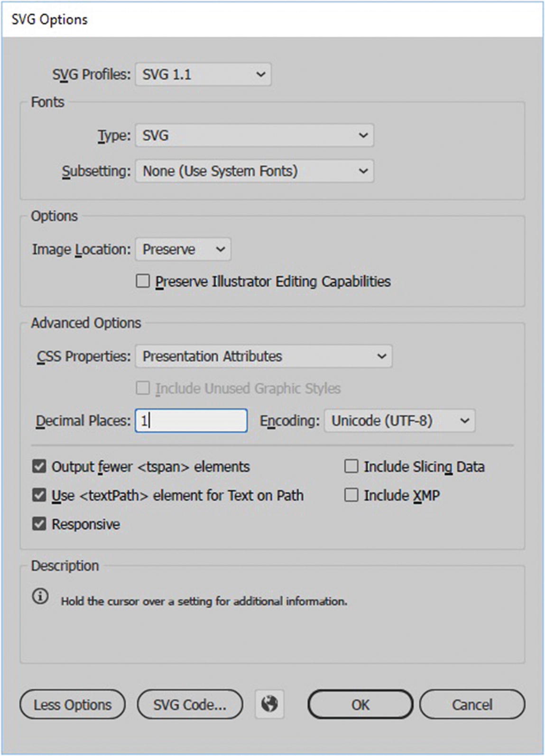The image size is (545, 756).
Task: Change the Encoding dropdown selection
Action: pyautogui.click(x=399, y=421)
